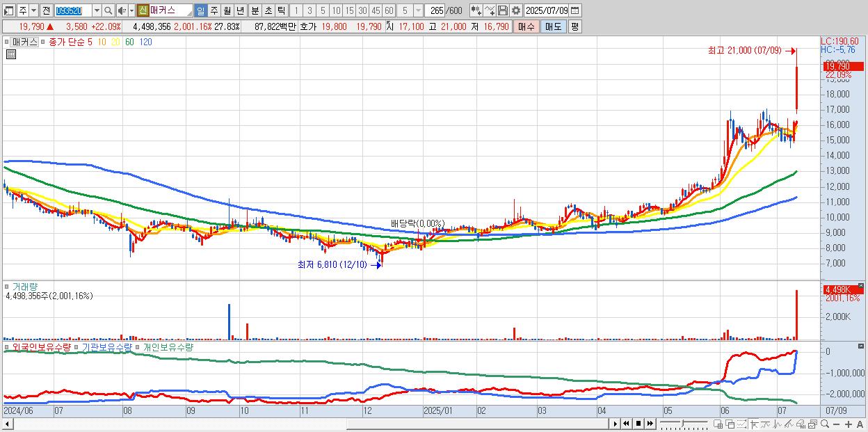Click the wave line icon beside crosshair

[x=766, y=424]
